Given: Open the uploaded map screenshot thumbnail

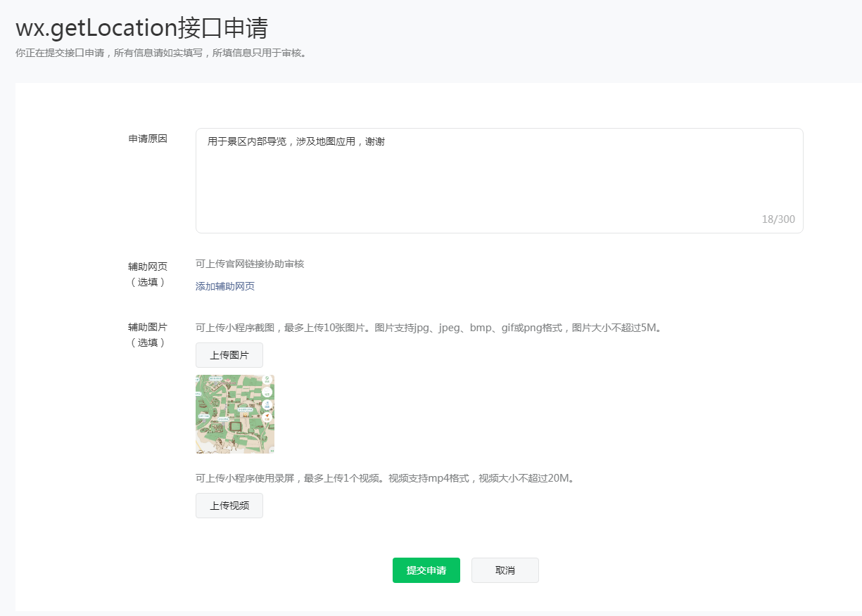Looking at the screenshot, I should click(235, 414).
